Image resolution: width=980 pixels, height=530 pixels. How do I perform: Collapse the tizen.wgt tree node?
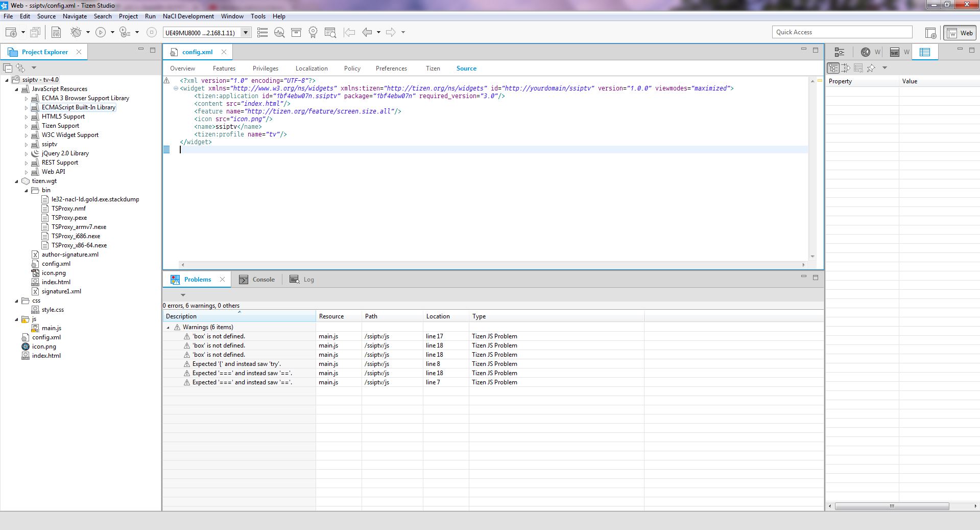[16, 181]
